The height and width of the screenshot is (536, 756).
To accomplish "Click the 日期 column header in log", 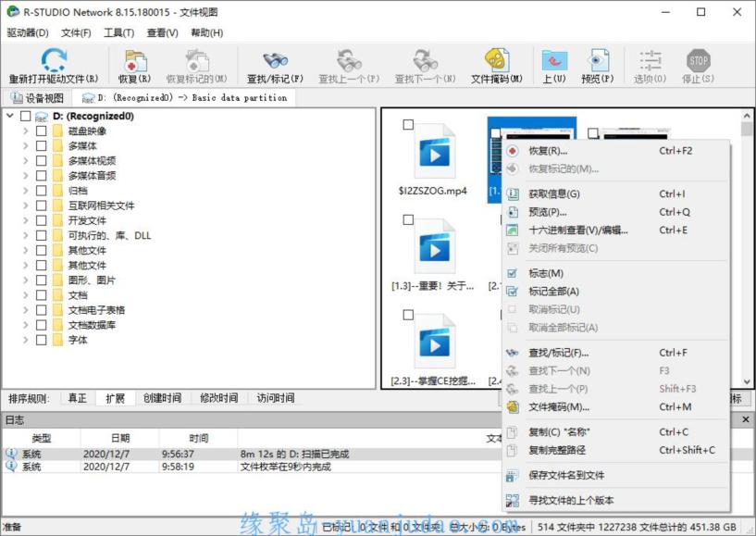I will coord(120,438).
